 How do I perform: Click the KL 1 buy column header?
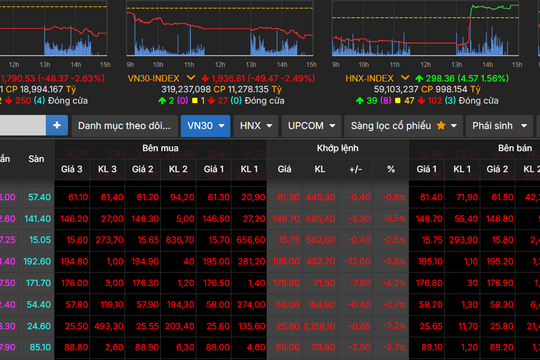[x=249, y=169]
